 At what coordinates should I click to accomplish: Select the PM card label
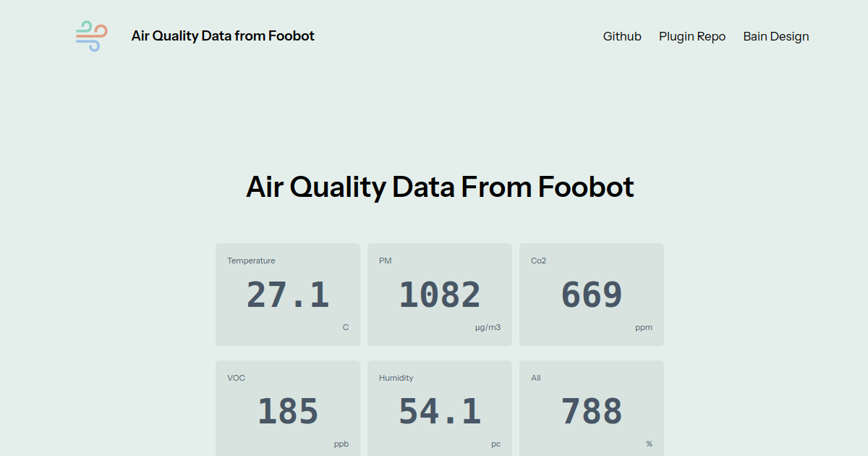coord(385,261)
